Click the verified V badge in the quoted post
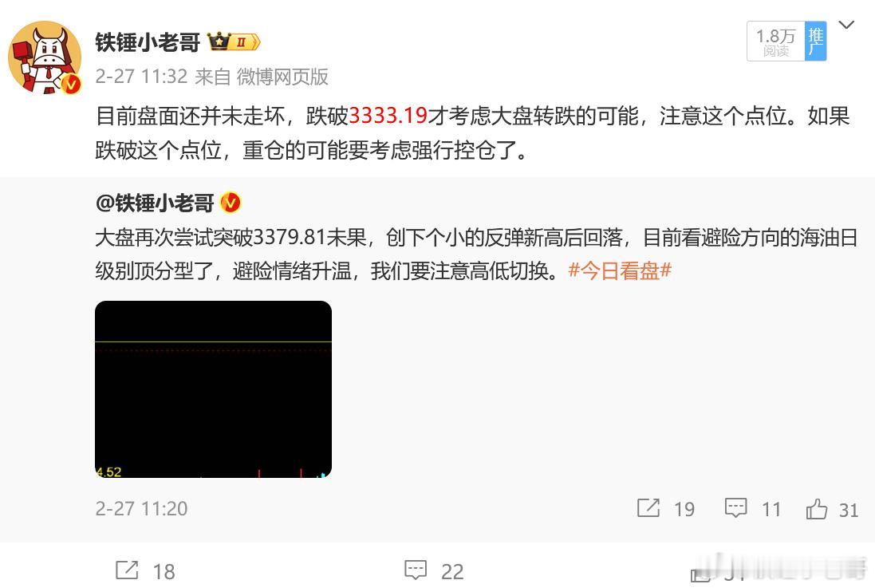 (231, 203)
